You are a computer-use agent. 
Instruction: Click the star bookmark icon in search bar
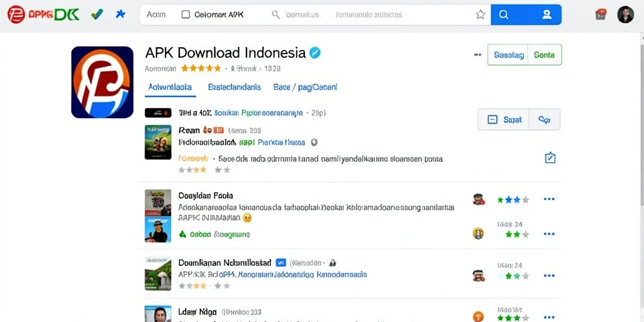480,14
